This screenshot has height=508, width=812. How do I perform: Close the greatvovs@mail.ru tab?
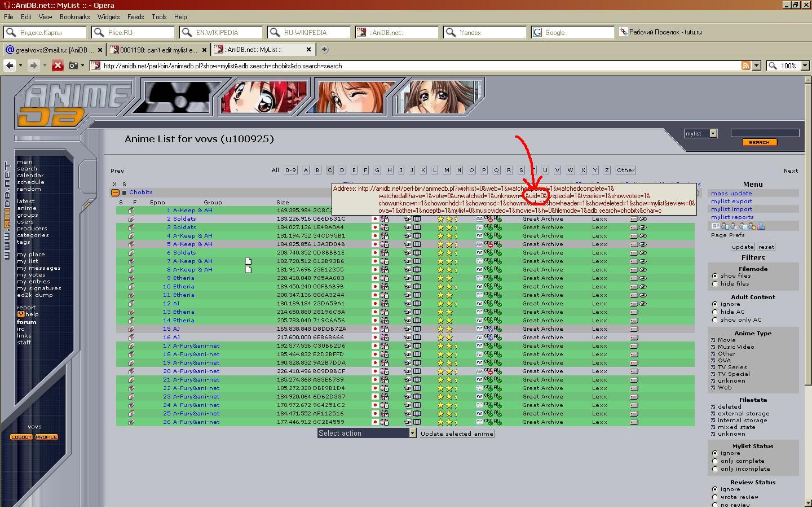pos(100,50)
